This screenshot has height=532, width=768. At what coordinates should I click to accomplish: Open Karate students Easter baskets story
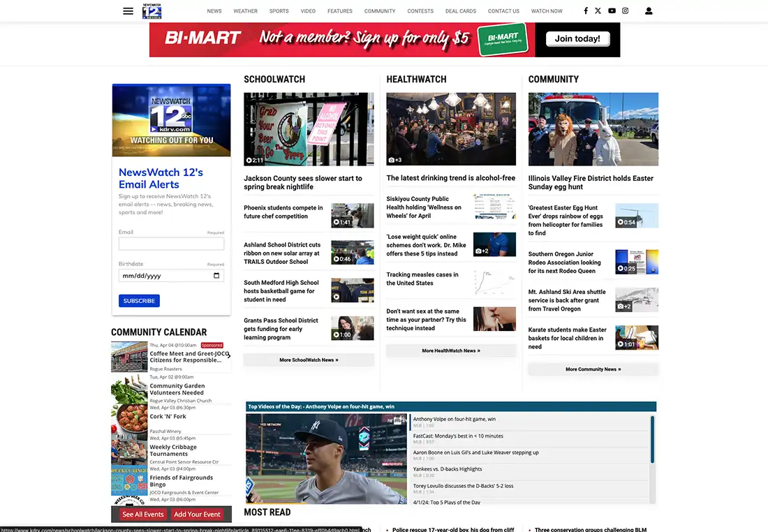[x=567, y=338]
